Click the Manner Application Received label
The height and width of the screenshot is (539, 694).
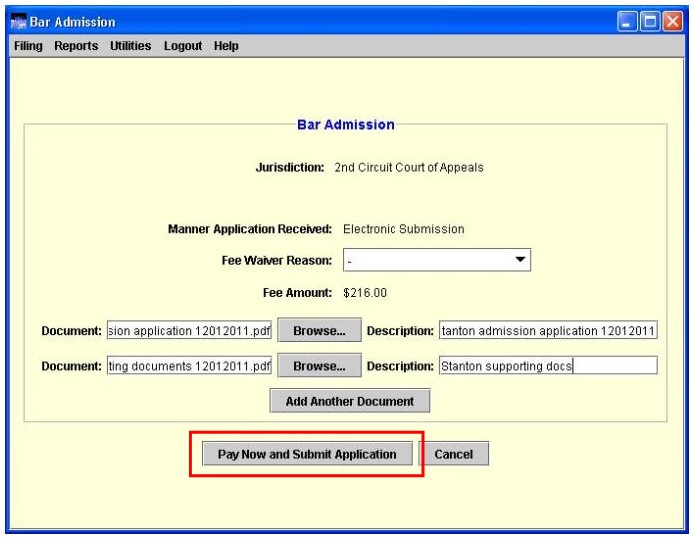coord(250,229)
